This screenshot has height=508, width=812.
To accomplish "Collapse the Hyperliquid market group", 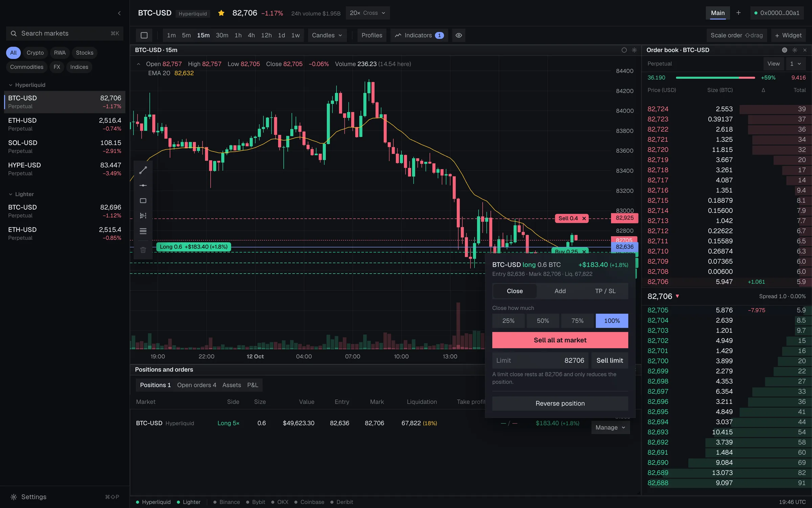I will click(27, 85).
